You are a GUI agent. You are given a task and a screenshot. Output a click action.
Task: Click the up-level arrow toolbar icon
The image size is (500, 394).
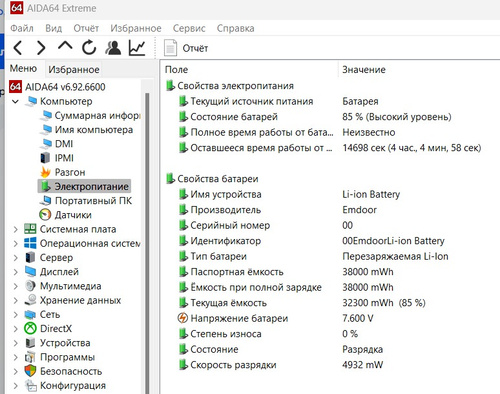(65, 47)
